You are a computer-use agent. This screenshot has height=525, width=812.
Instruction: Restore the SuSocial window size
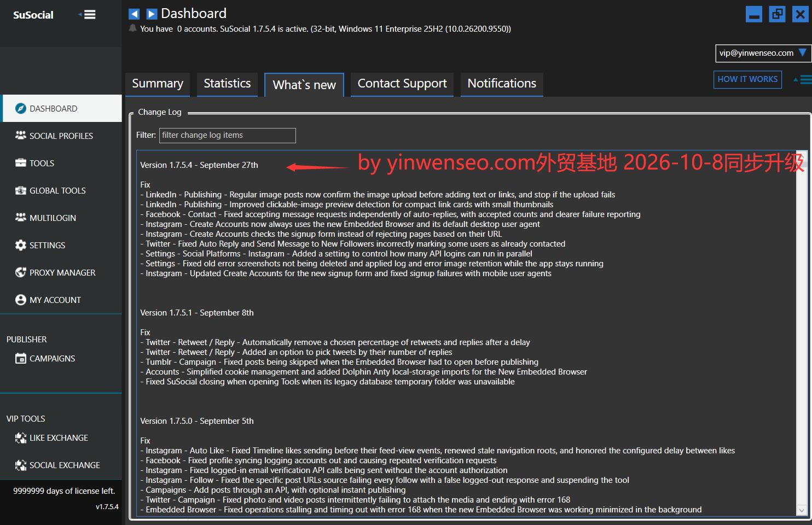[777, 14]
